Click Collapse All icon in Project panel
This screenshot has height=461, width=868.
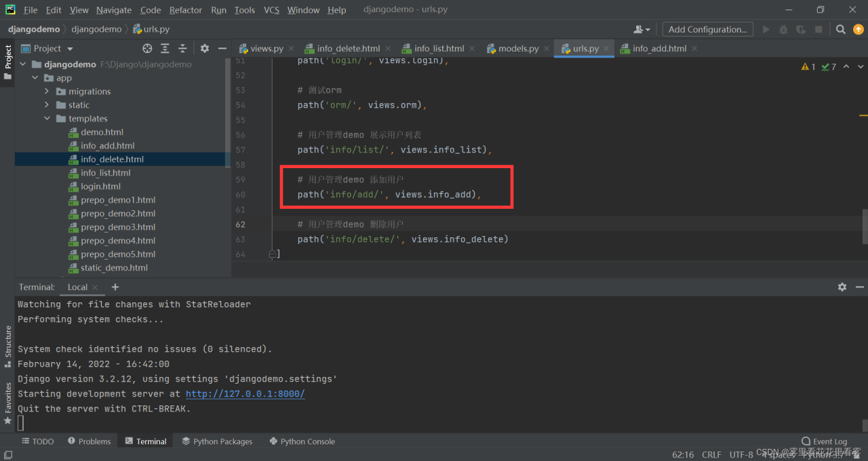[x=182, y=48]
